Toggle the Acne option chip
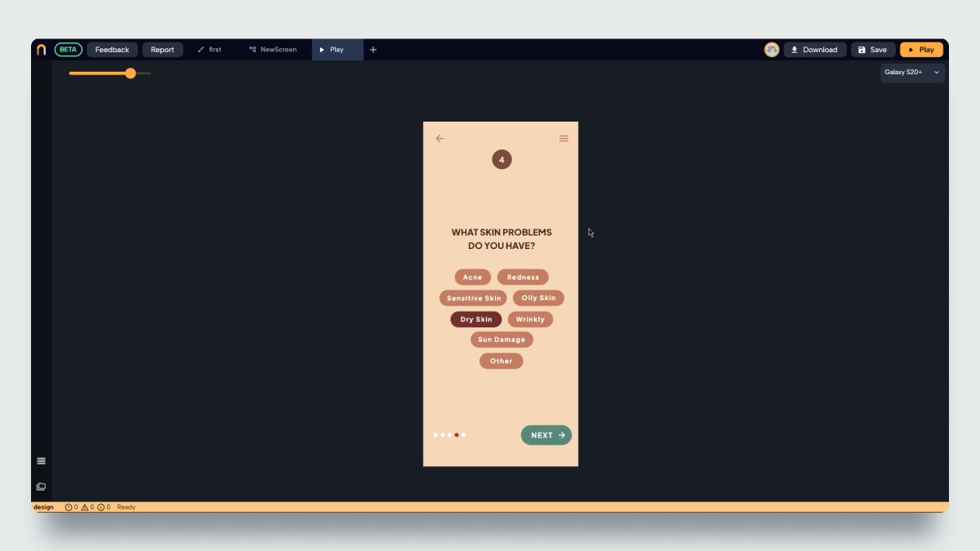 (473, 278)
